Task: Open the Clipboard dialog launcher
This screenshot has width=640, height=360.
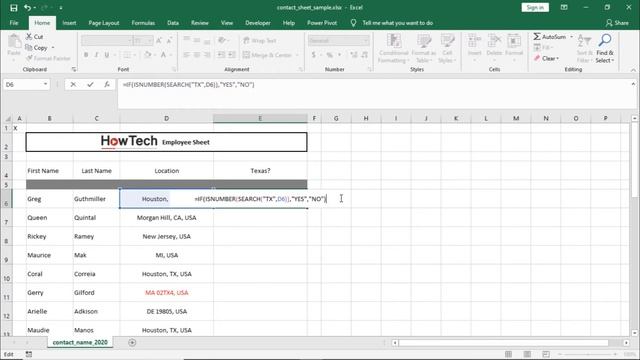Action: tap(74, 69)
